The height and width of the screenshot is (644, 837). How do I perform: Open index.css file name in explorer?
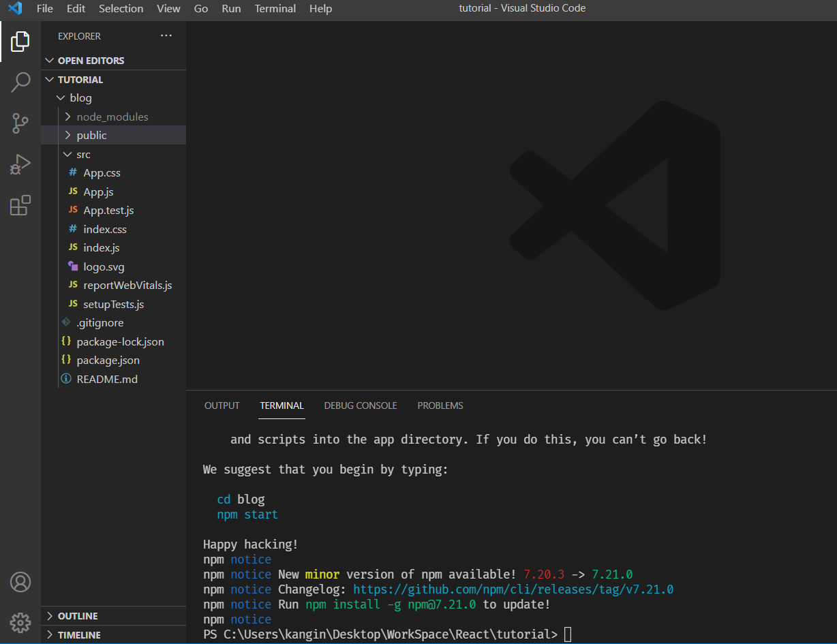[x=105, y=230]
